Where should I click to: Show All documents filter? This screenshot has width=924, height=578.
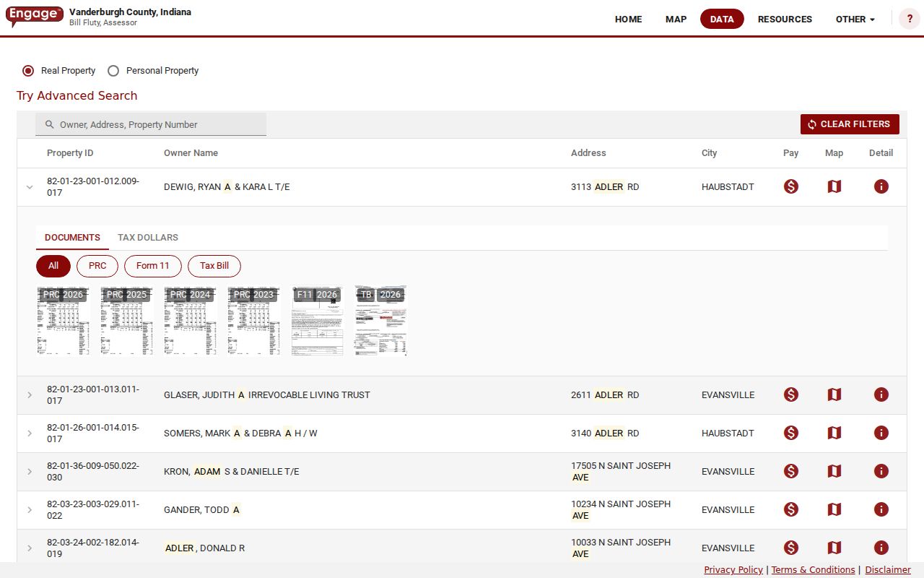pos(53,266)
